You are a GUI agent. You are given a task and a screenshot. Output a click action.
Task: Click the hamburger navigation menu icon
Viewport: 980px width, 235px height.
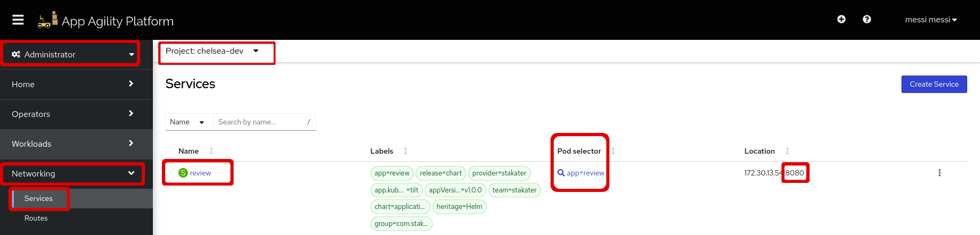(x=18, y=20)
